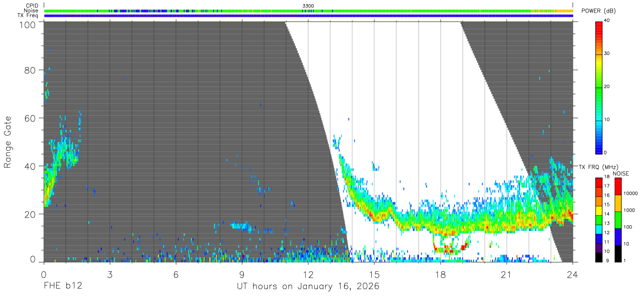This screenshot has width=644, height=297.
Task: Click the green Noise strip above the plot
Action: point(308,10)
